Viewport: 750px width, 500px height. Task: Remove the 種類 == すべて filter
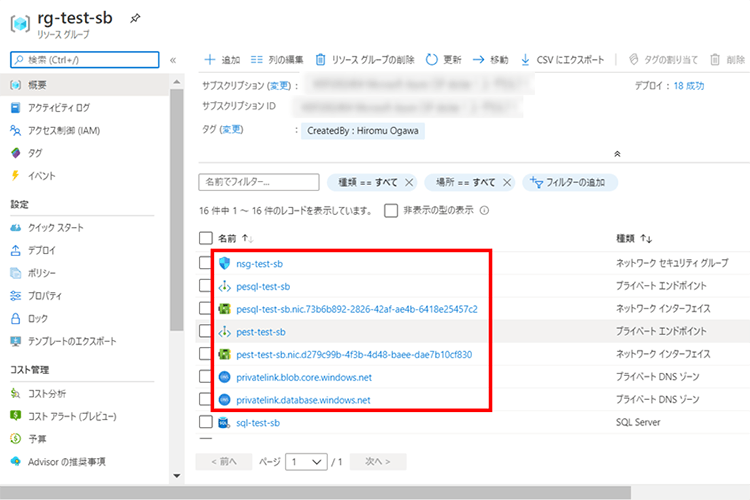click(x=409, y=182)
